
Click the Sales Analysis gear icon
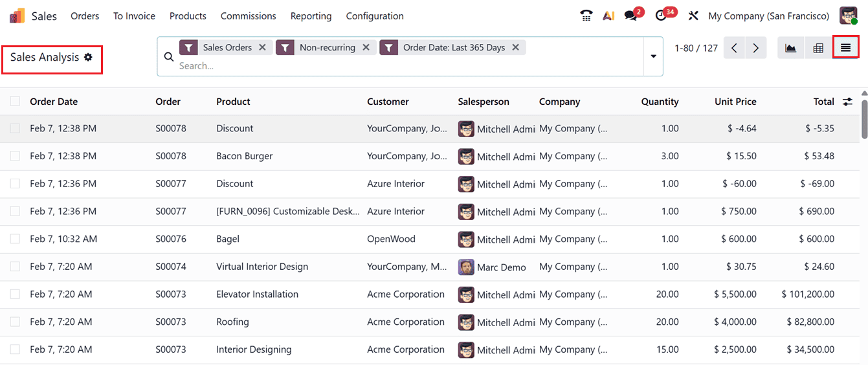point(88,57)
